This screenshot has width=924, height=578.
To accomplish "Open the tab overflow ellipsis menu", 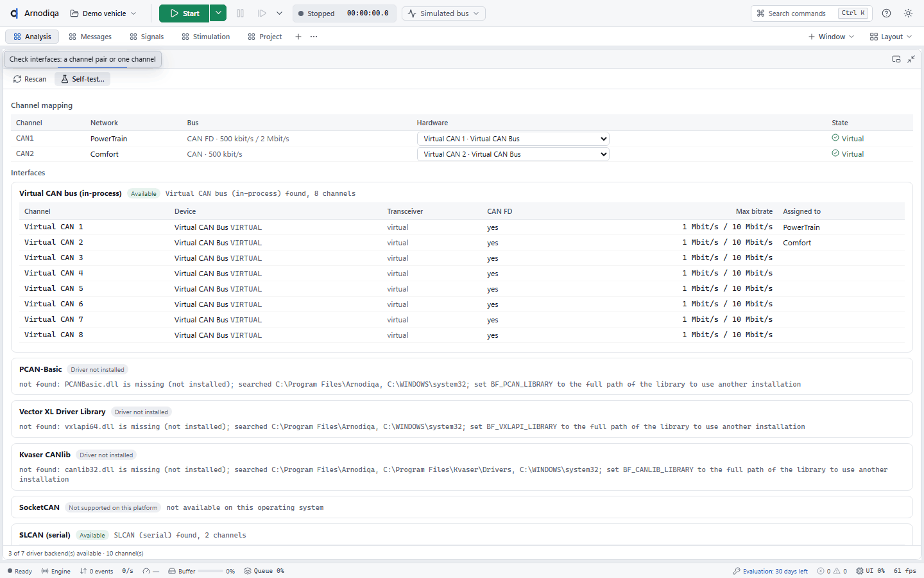I will pos(314,37).
